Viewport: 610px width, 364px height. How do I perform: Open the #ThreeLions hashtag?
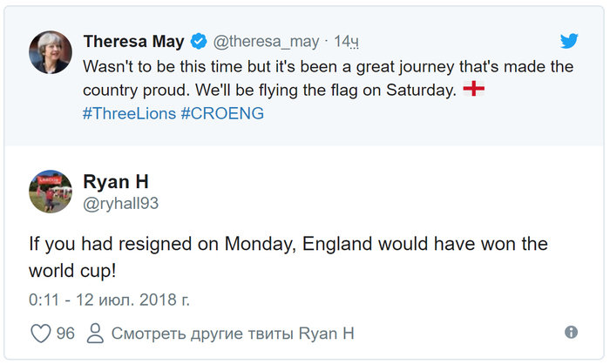(x=129, y=113)
